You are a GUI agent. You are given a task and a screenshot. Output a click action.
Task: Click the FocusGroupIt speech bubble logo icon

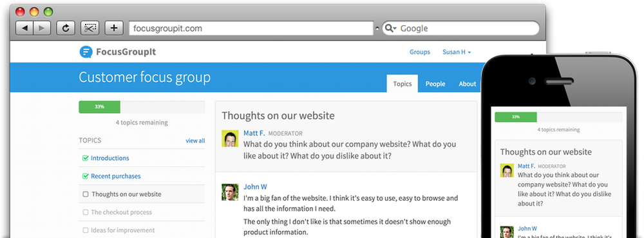(x=86, y=52)
